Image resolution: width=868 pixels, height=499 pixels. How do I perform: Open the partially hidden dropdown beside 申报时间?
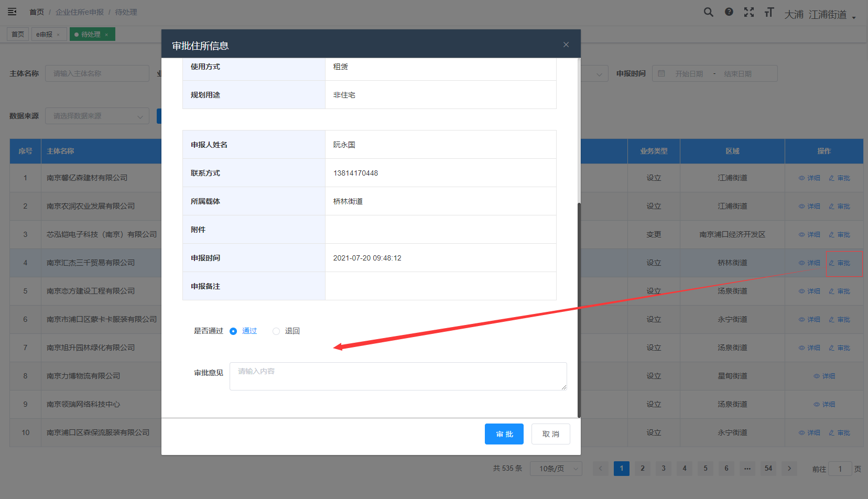[x=594, y=74]
